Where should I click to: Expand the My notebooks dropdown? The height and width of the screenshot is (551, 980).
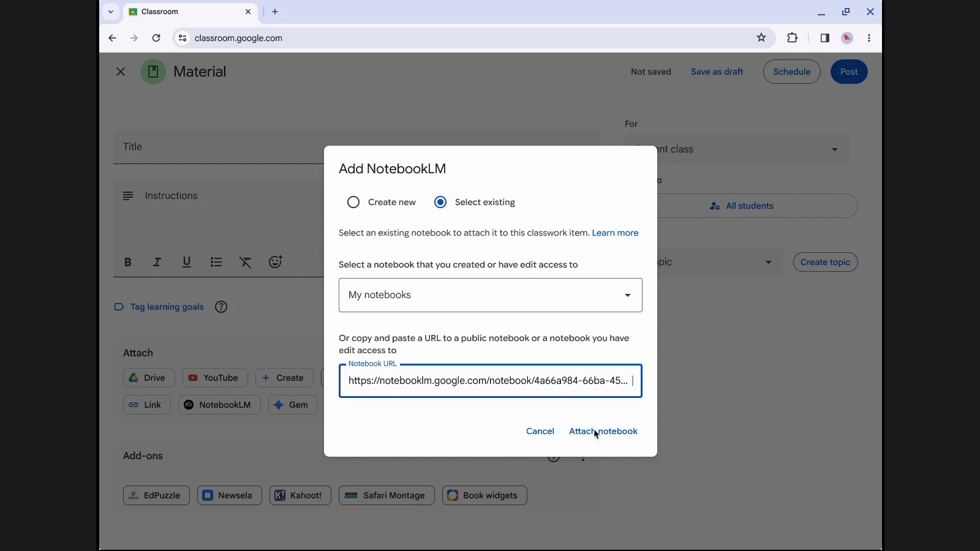tap(490, 295)
